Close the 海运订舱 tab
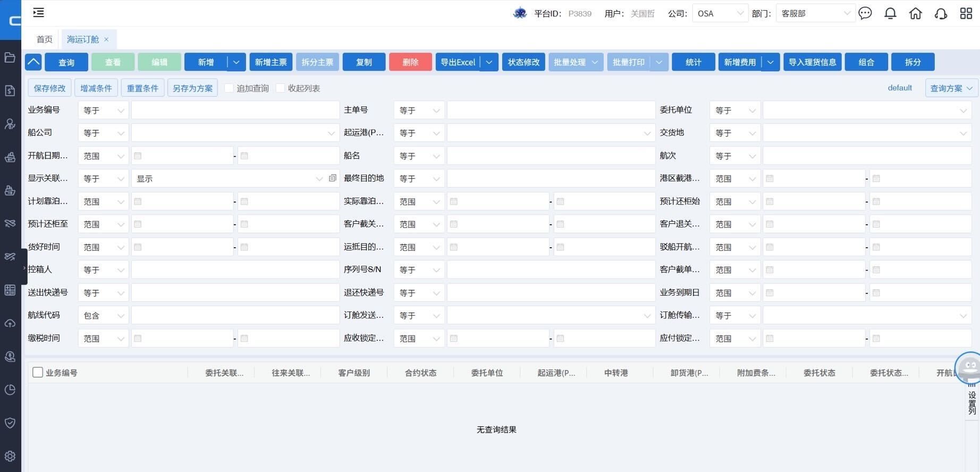 (106, 39)
